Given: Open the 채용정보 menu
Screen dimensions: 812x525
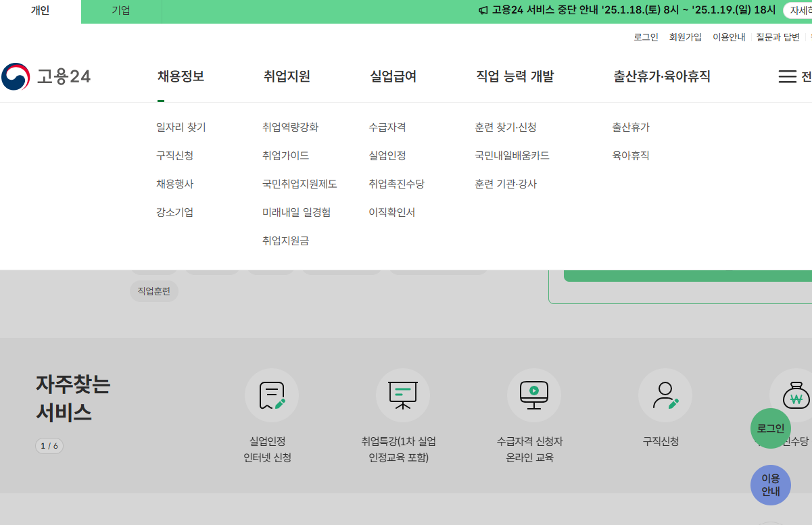Looking at the screenshot, I should coord(178,76).
